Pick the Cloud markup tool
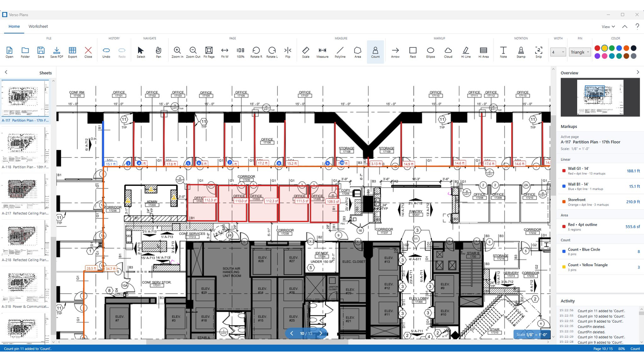Screen dimensions: 644x362 (448, 52)
